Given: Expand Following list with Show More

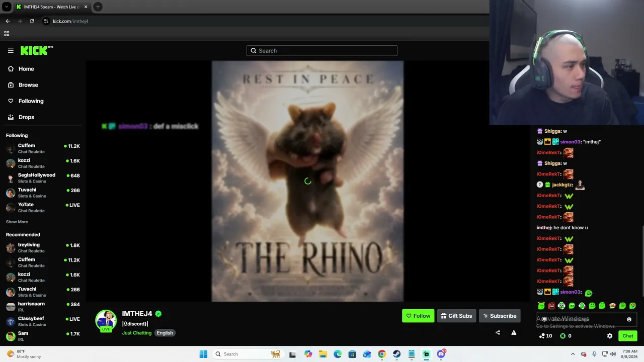Looking at the screenshot, I should point(17,222).
